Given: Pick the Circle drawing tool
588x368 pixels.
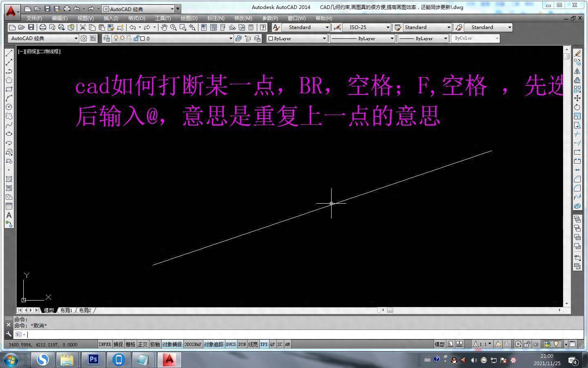Looking at the screenshot, I should pyautogui.click(x=9, y=107).
